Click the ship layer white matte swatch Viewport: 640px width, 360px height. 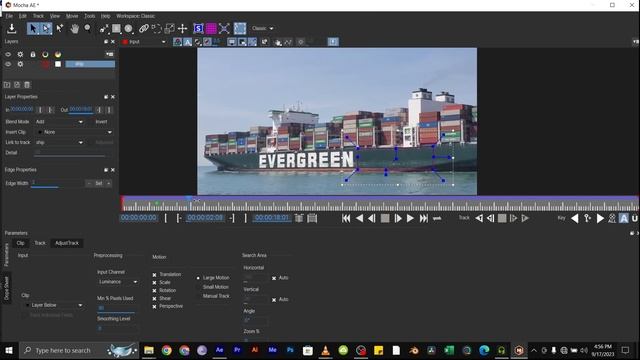click(58, 64)
